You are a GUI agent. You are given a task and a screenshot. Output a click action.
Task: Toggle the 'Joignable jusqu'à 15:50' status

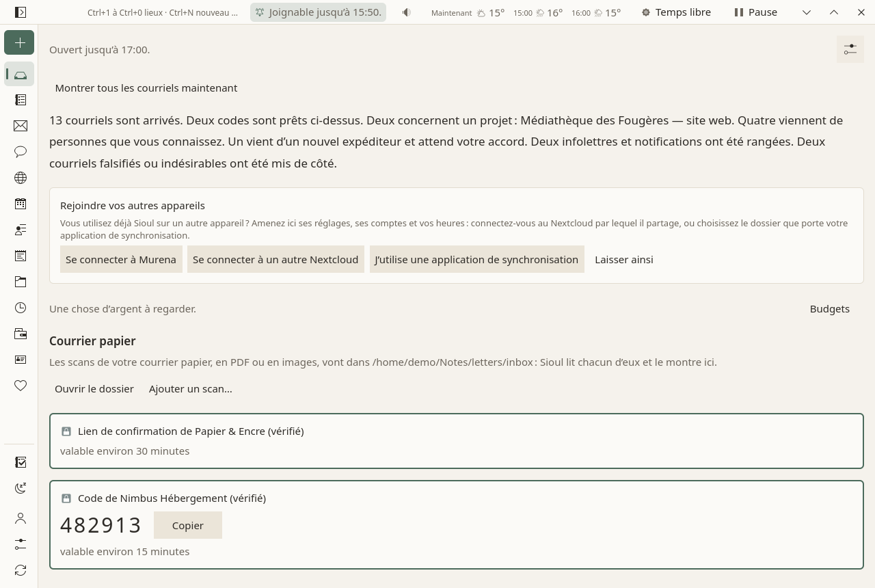(x=318, y=12)
